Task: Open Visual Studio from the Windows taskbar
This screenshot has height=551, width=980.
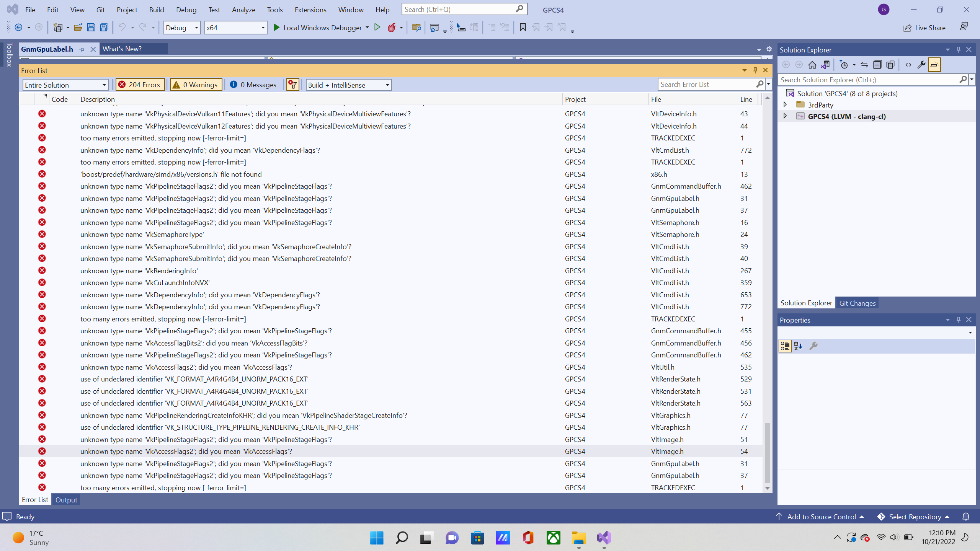Action: (604, 538)
